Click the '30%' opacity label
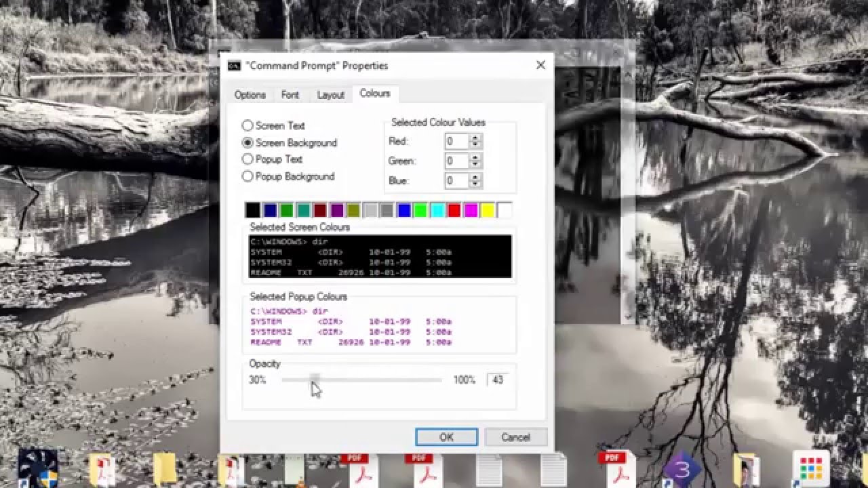 (x=258, y=380)
